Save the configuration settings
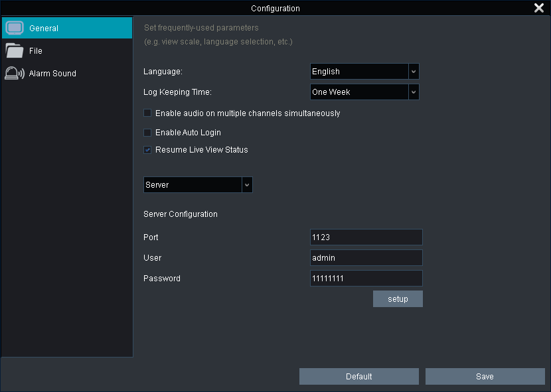This screenshot has width=551, height=392. (x=485, y=377)
